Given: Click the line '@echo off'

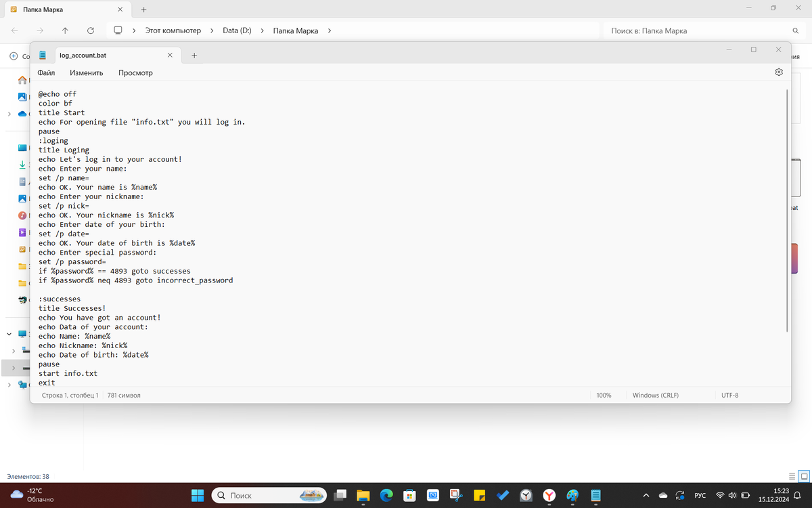Looking at the screenshot, I should coord(58,94).
